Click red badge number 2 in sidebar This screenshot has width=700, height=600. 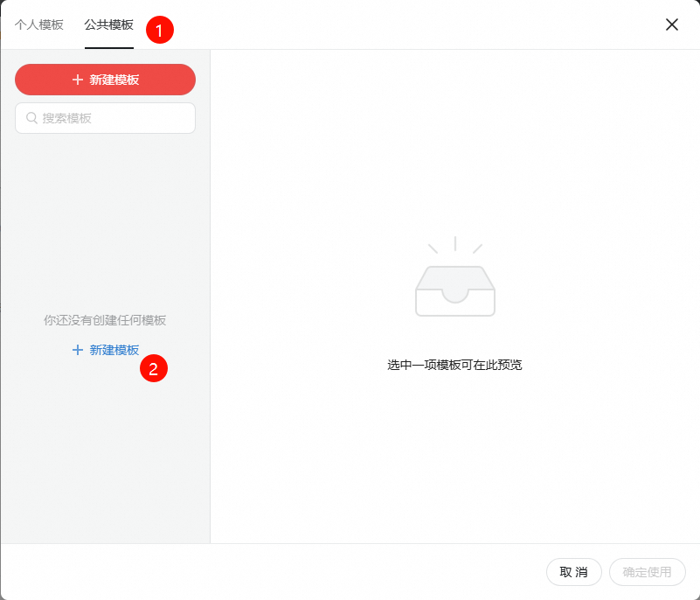coord(153,369)
